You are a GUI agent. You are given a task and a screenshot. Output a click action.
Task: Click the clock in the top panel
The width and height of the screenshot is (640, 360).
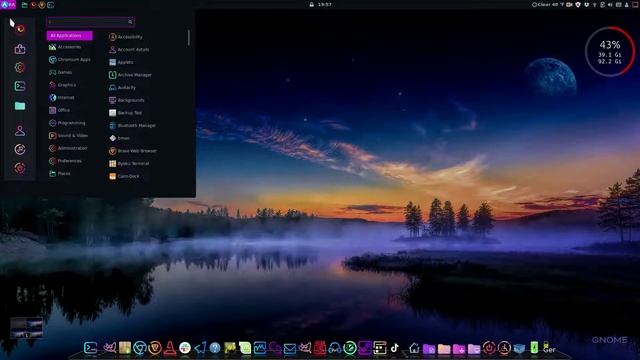click(325, 4)
